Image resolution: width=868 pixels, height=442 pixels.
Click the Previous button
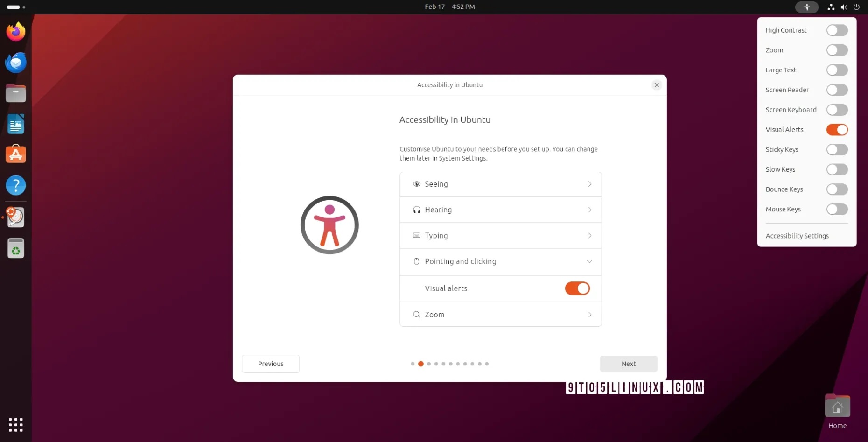pos(271,364)
